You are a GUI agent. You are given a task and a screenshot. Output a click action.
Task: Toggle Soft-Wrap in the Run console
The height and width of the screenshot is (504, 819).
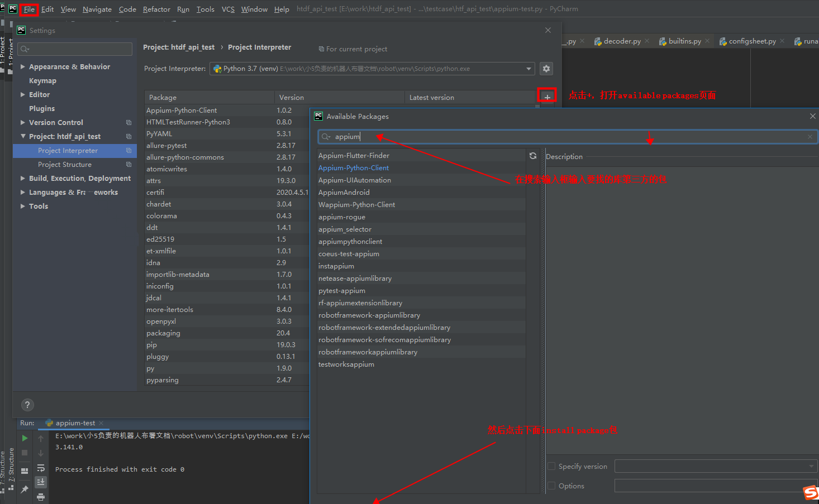pos(41,468)
